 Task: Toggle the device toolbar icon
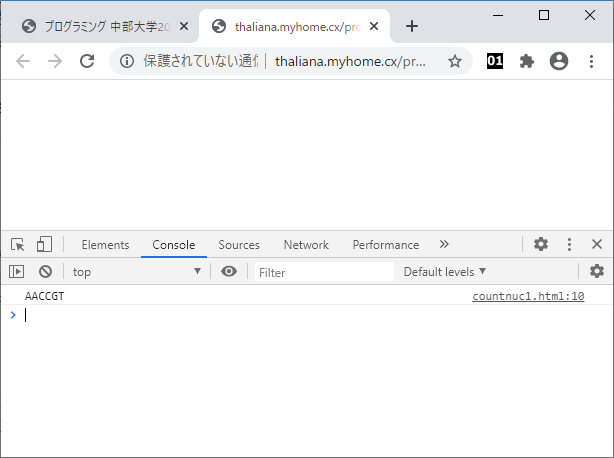click(x=44, y=245)
